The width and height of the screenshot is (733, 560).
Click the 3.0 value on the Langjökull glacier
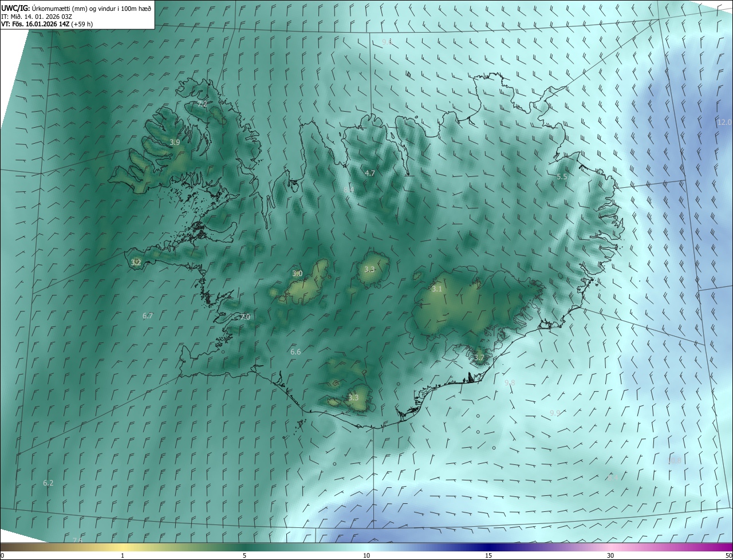tap(297, 273)
